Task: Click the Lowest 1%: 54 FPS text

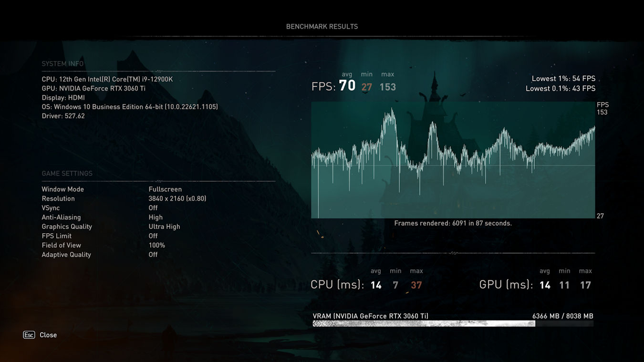Action: tap(564, 79)
